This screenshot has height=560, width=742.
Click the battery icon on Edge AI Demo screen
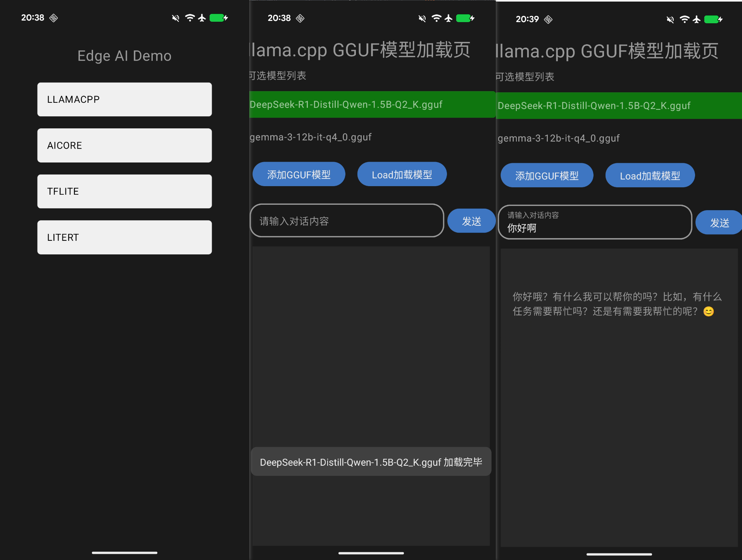pos(218,18)
